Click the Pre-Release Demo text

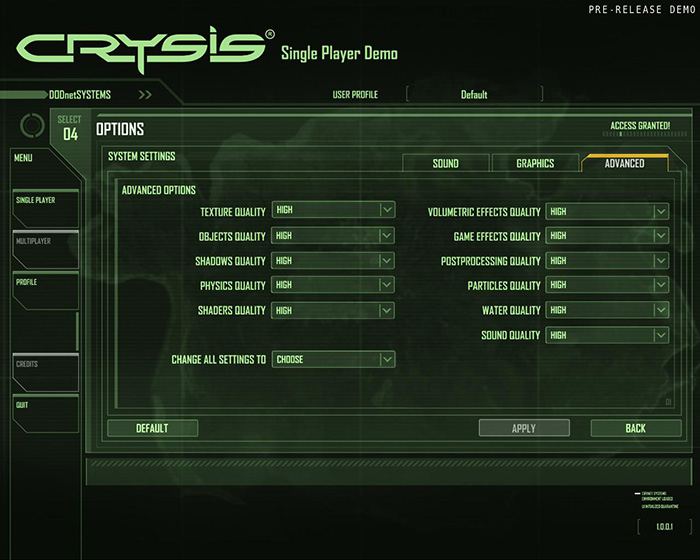click(x=642, y=9)
